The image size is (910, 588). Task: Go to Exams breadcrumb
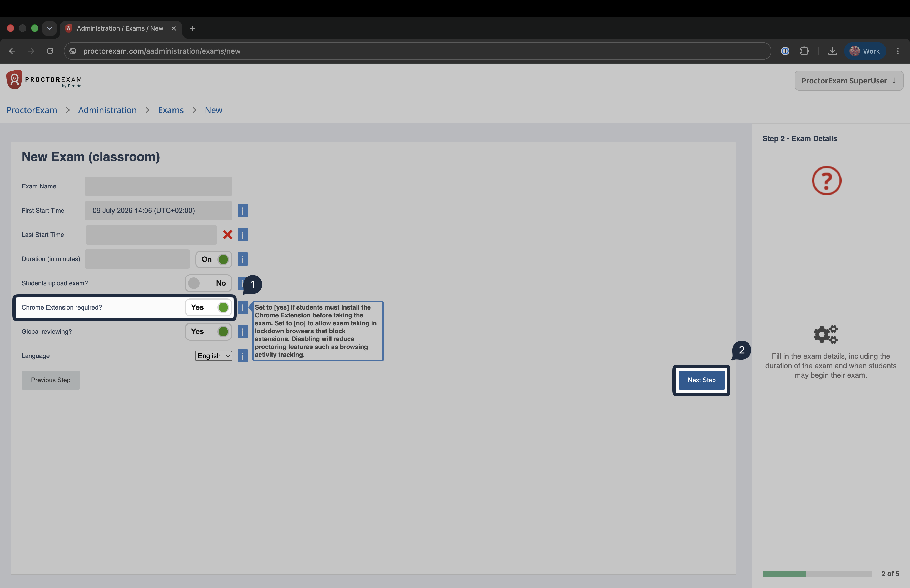(171, 110)
